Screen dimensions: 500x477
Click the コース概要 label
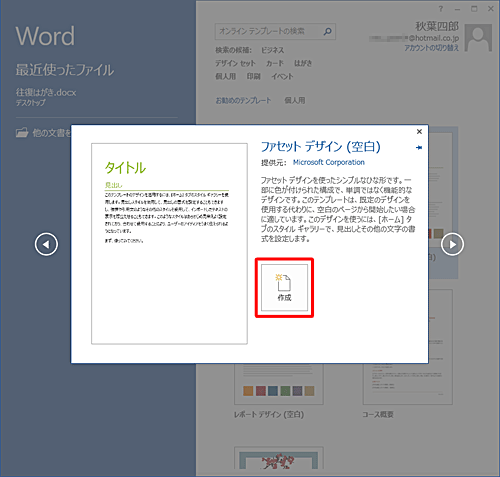click(x=378, y=414)
